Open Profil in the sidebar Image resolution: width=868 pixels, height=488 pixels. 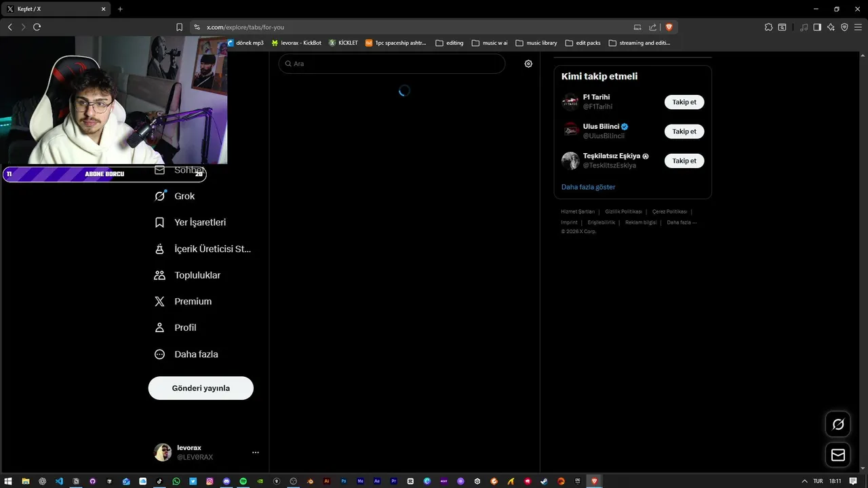[x=176, y=327]
